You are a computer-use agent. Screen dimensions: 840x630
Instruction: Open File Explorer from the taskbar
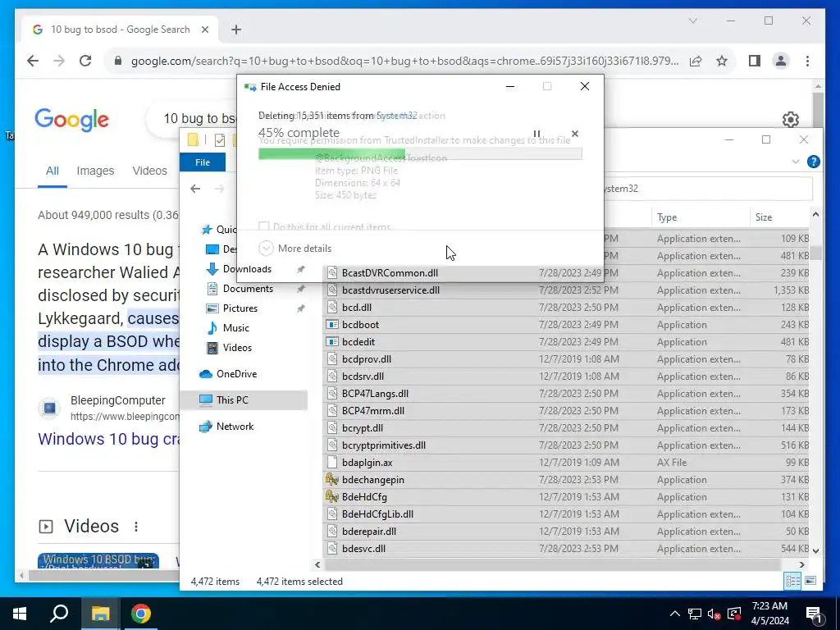pos(100,614)
